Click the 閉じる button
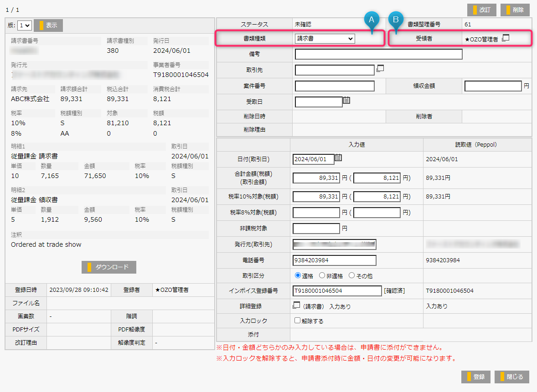This screenshot has width=537, height=392. coord(512,377)
